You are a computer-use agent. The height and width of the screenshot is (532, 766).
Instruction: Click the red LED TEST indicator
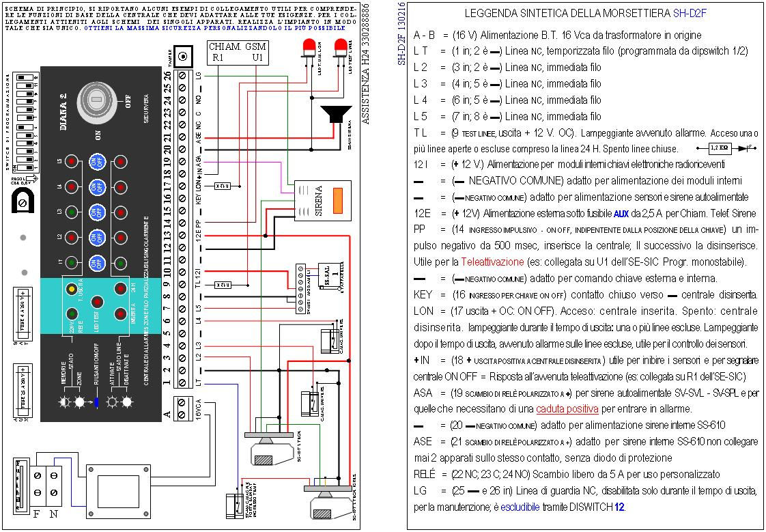click(97, 301)
